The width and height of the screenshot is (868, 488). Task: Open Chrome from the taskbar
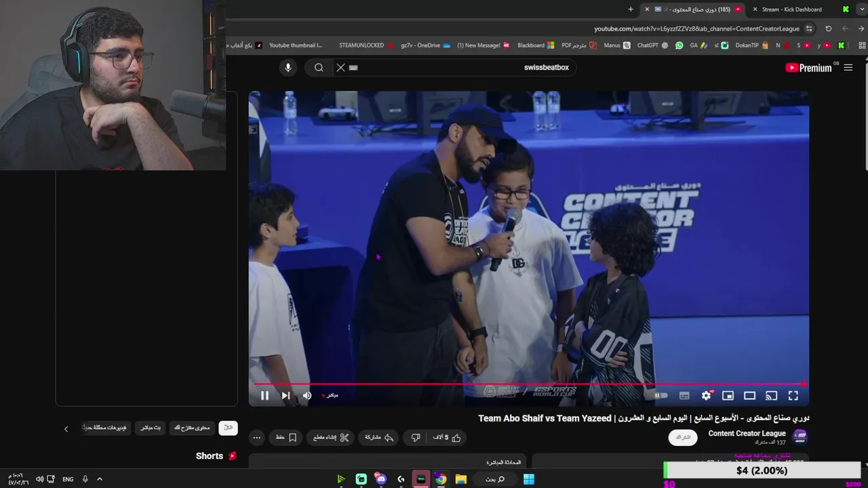click(441, 479)
